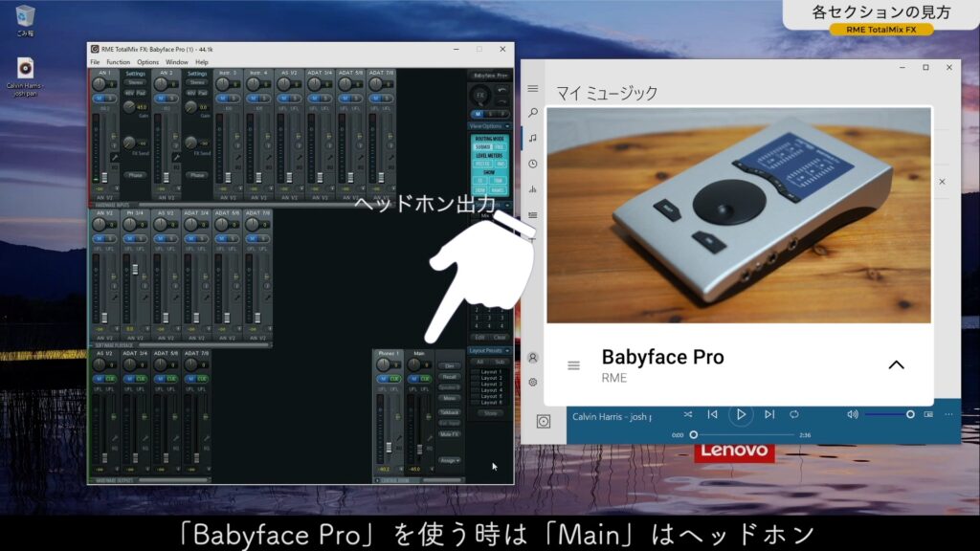Click the search icon in Groove Music sidebar
This screenshot has width=980, height=551.
point(532,113)
